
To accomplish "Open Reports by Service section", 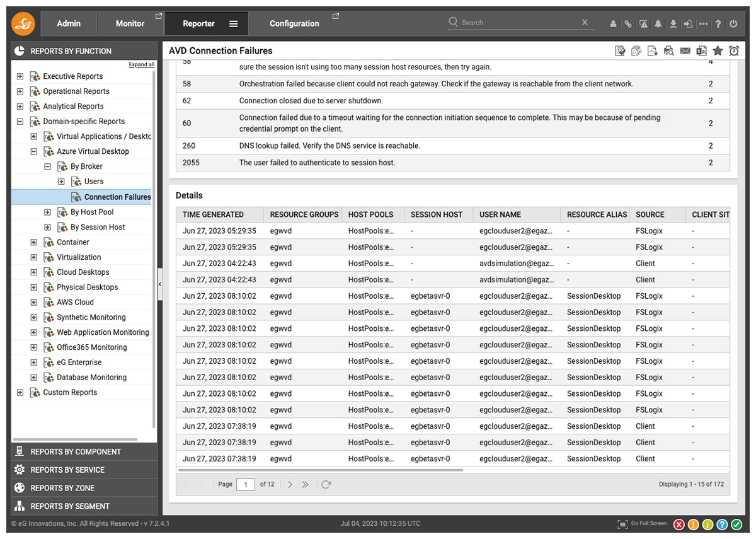I will [84, 470].
